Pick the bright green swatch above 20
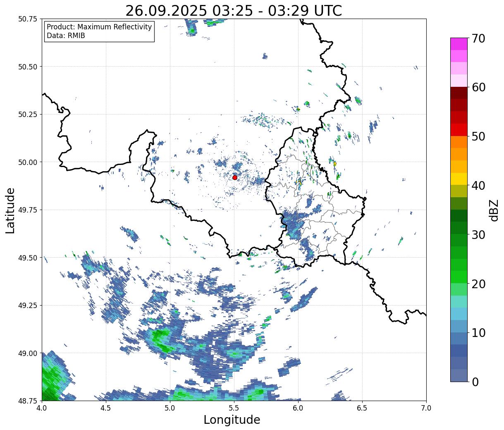 459,277
